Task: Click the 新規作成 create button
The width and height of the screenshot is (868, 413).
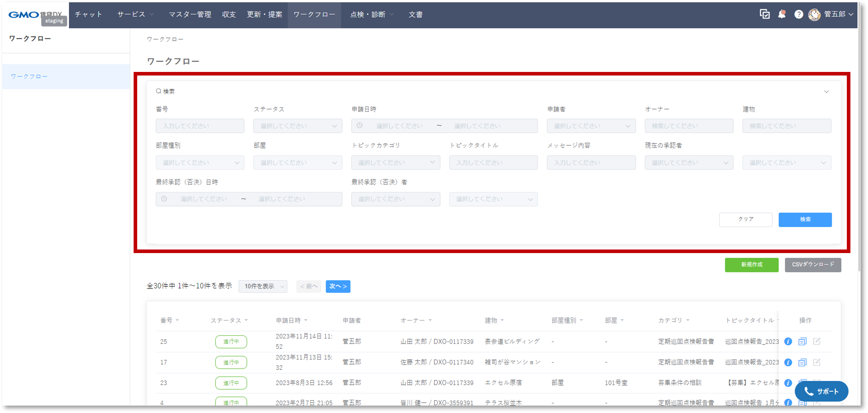Action: (x=752, y=265)
